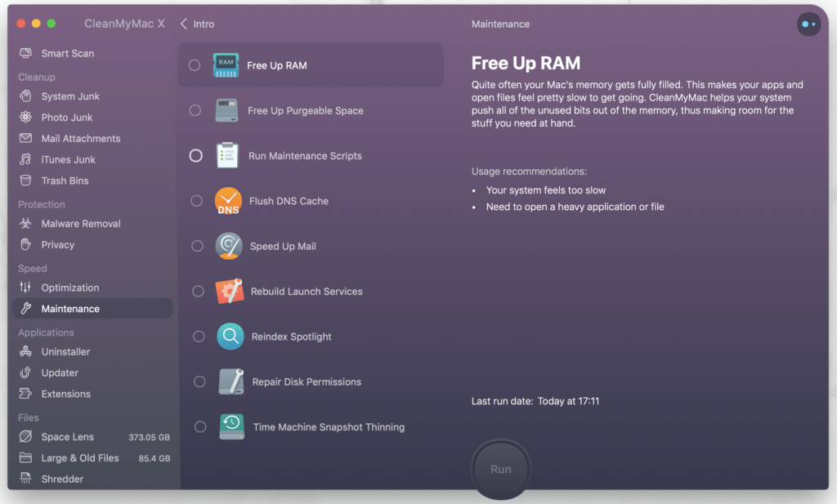837x504 pixels.
Task: Click the Free Up Purgeable Space label
Action: tap(306, 111)
